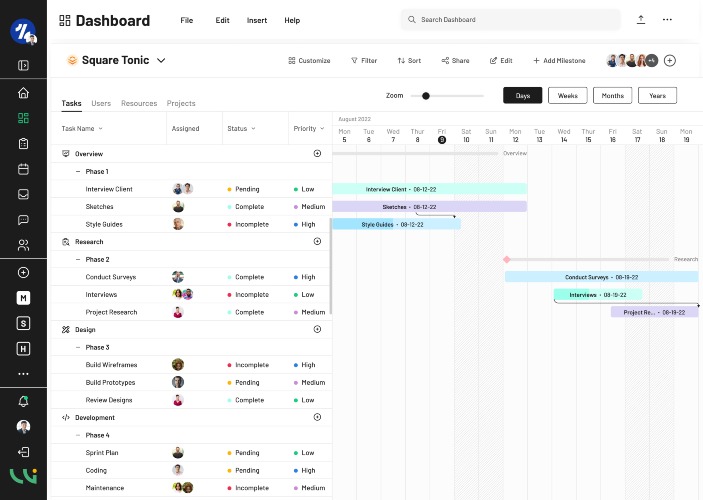
Task: Open the Edit menu in menu bar
Action: click(x=222, y=20)
